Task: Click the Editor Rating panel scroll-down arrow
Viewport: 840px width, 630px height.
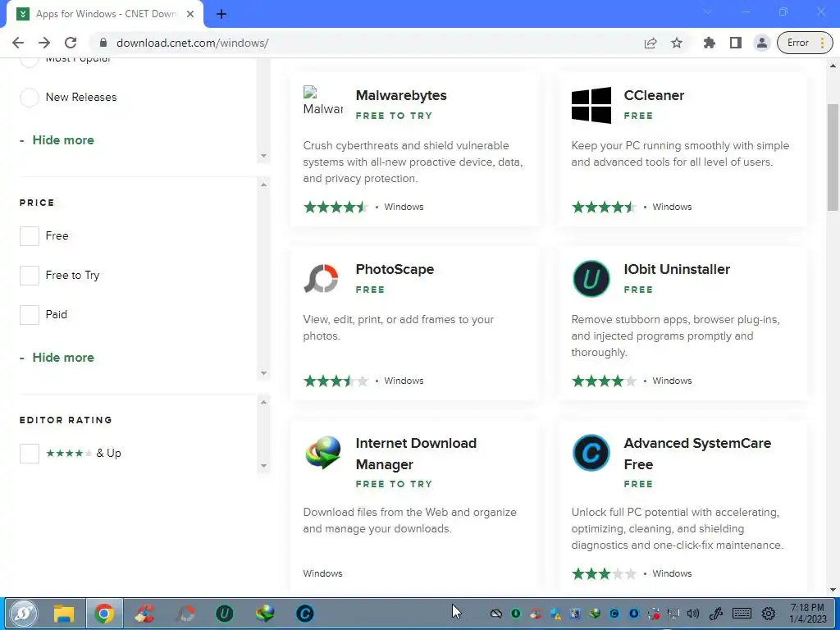Action: tap(263, 466)
